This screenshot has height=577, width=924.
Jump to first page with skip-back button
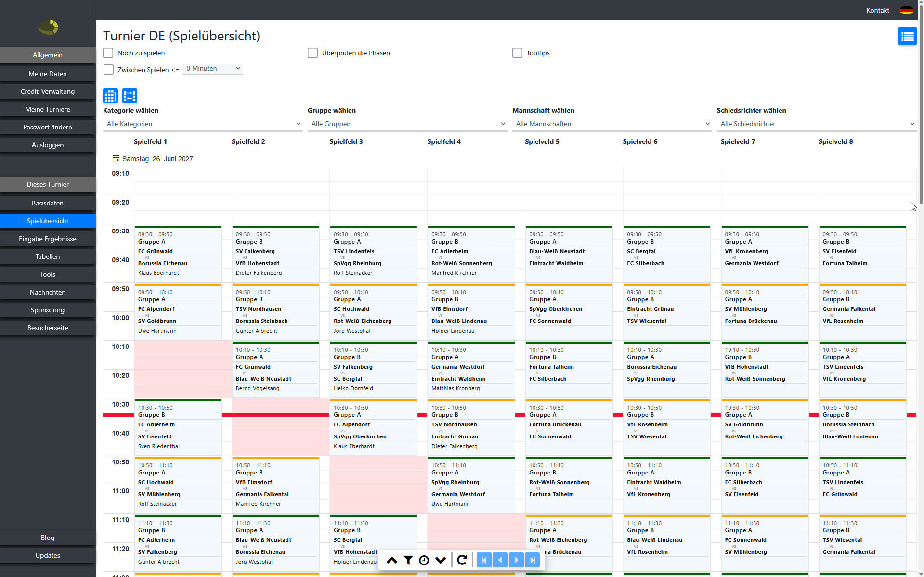point(484,560)
